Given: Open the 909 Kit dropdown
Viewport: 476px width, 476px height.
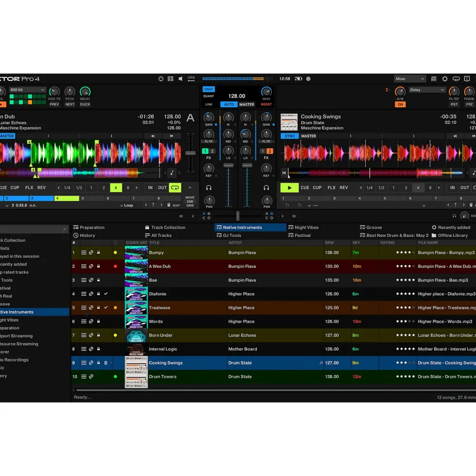Looking at the screenshot, I should pos(28,90).
